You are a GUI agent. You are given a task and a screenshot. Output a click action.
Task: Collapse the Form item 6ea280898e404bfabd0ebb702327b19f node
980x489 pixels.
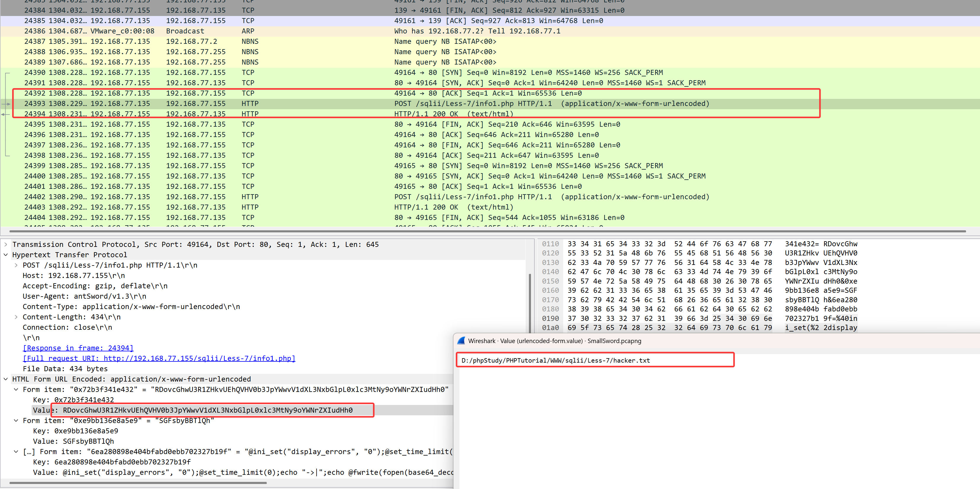(16, 452)
